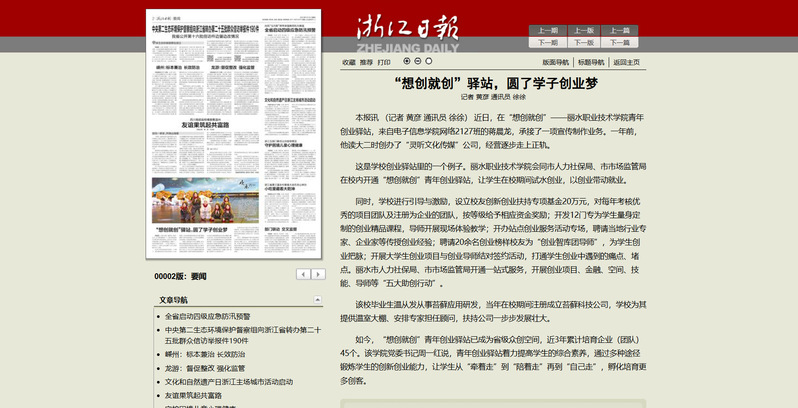Click 下一篇 button

pos(619,43)
